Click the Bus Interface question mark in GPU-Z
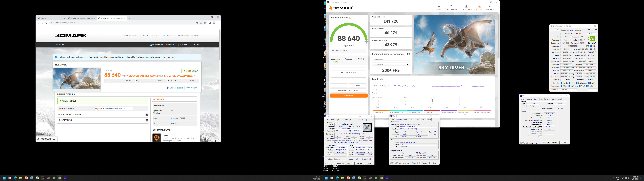The width and height of the screenshot is (644, 181). (x=596, y=52)
